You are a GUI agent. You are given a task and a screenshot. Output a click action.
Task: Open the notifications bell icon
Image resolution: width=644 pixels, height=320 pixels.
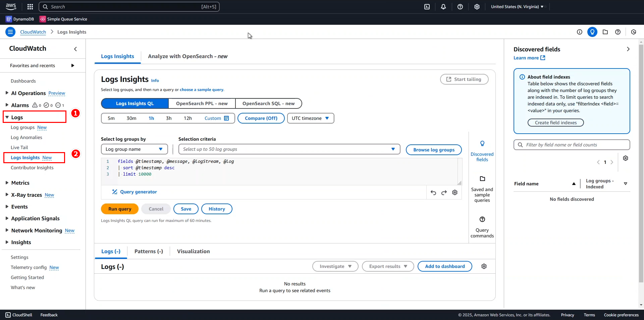[443, 7]
